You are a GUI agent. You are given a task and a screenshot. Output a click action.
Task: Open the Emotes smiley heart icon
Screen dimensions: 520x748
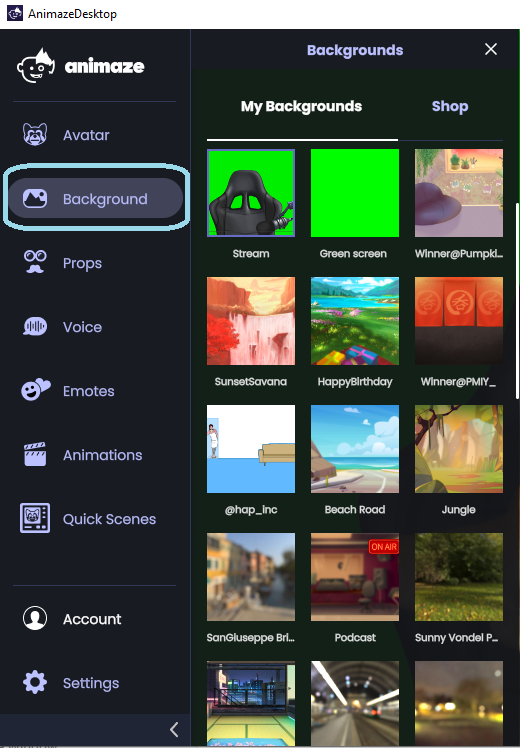click(x=35, y=390)
